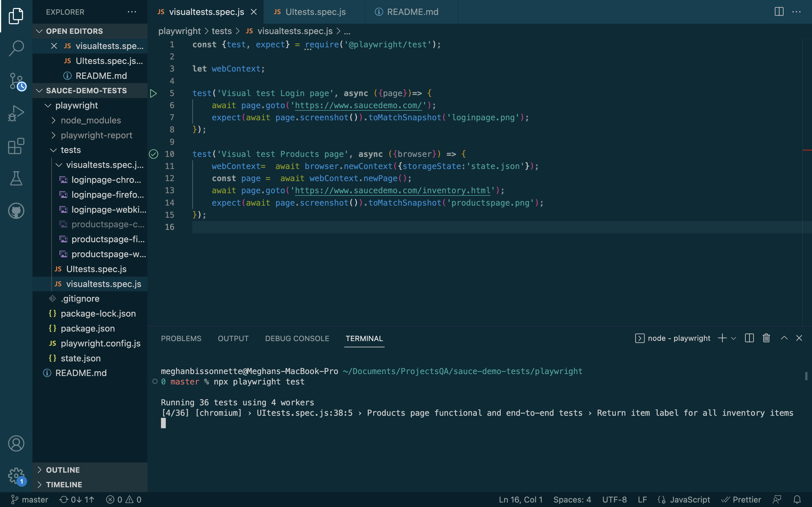Viewport: 812px width, 507px height.
Task: Open the notifications bell in status bar
Action: 797,500
